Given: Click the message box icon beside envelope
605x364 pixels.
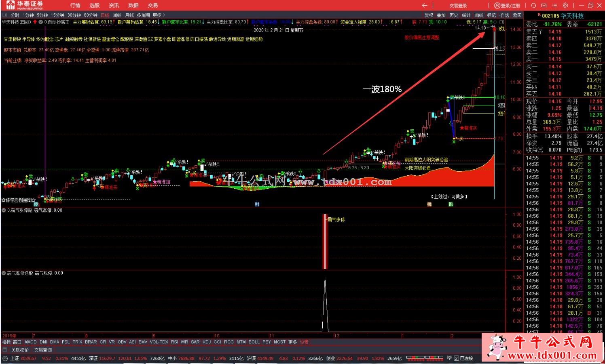Looking at the screenshot, I should pos(554,6).
